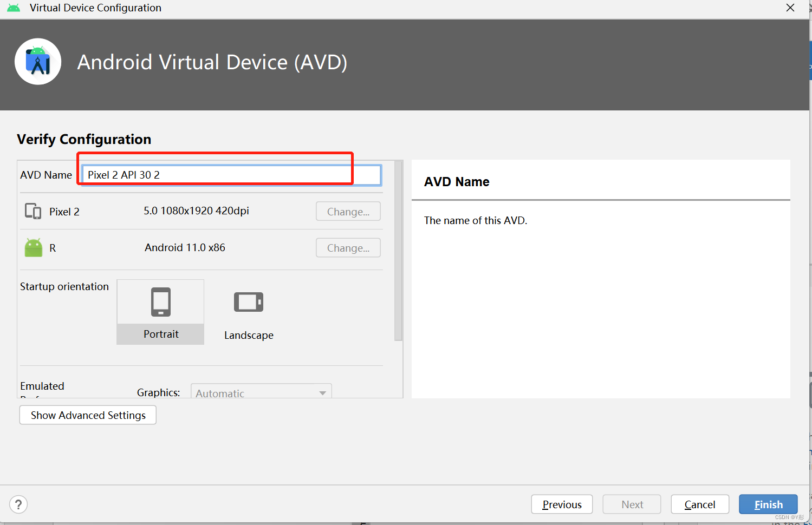Image resolution: width=812 pixels, height=525 pixels.
Task: Open Change dialog for the Android 11.0 image
Action: pyautogui.click(x=348, y=247)
